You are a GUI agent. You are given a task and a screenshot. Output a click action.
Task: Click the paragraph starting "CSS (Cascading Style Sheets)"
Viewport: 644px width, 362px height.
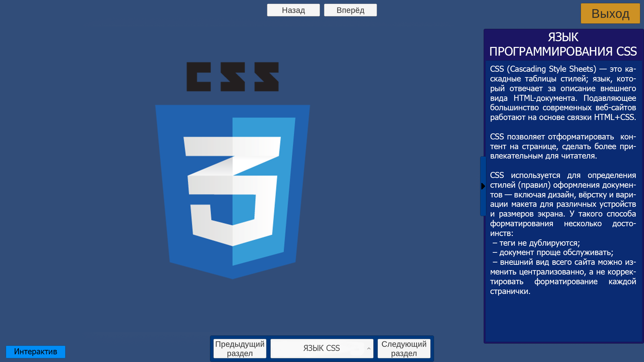[563, 93]
